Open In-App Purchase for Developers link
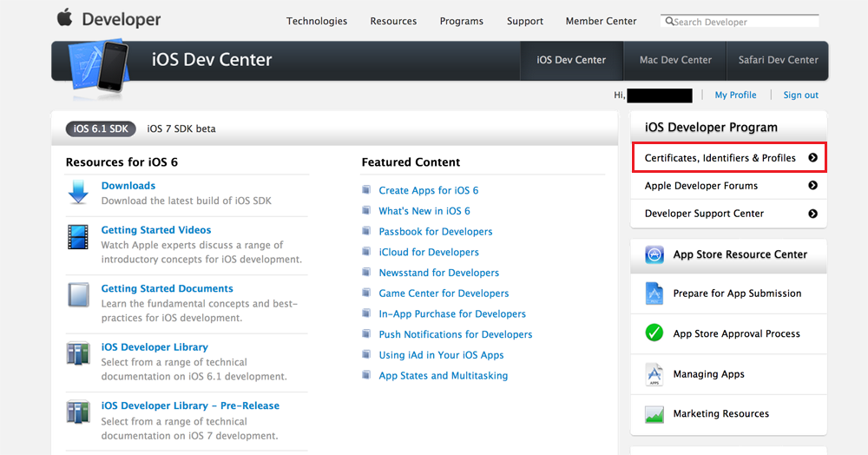868x455 pixels. coord(452,313)
